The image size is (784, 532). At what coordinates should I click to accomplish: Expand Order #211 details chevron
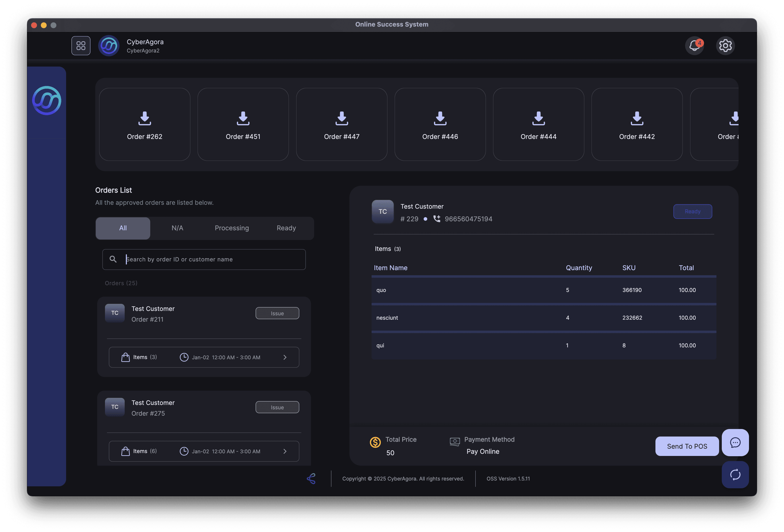[x=285, y=357]
